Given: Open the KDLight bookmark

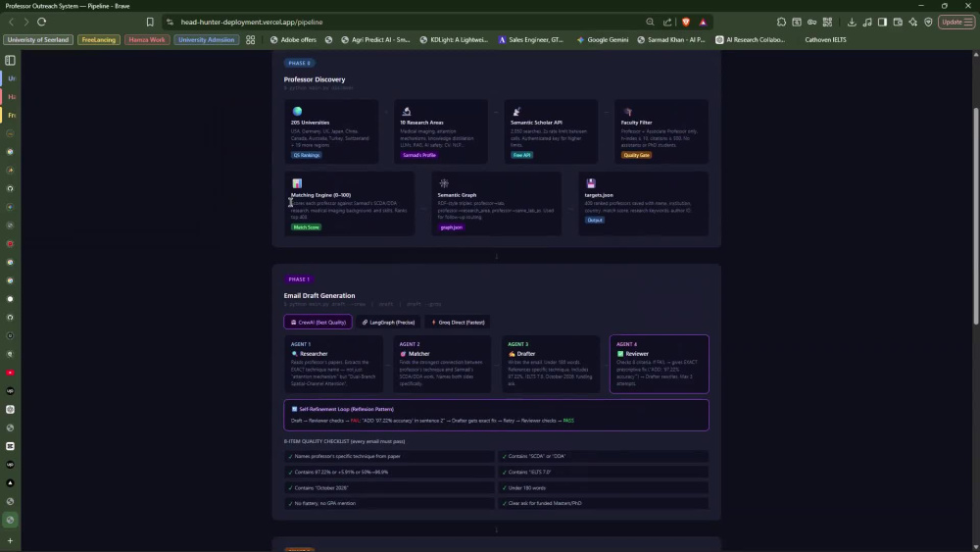Looking at the screenshot, I should click(x=454, y=39).
